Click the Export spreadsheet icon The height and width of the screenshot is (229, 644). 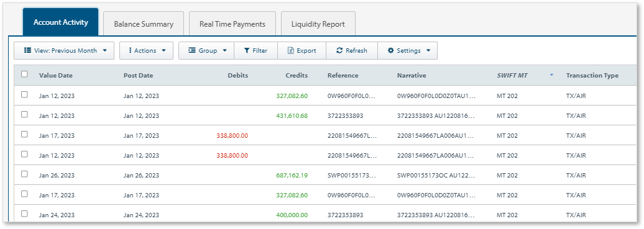(x=291, y=50)
